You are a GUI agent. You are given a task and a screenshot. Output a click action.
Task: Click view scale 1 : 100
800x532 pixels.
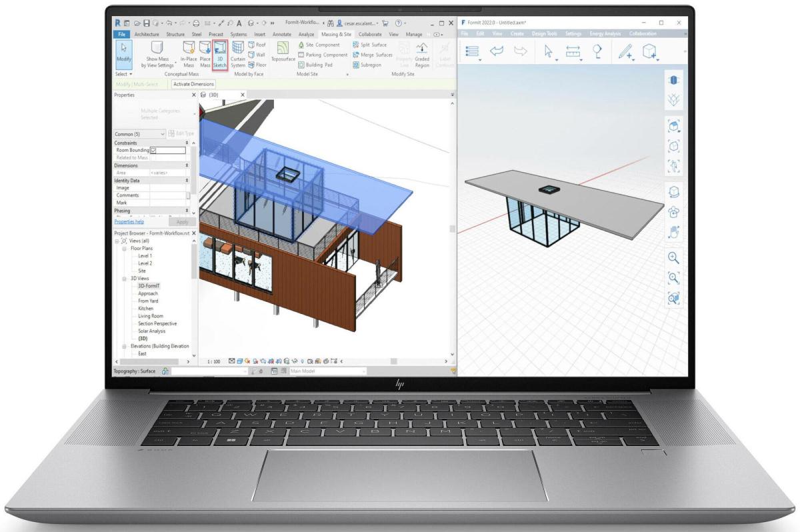214,361
